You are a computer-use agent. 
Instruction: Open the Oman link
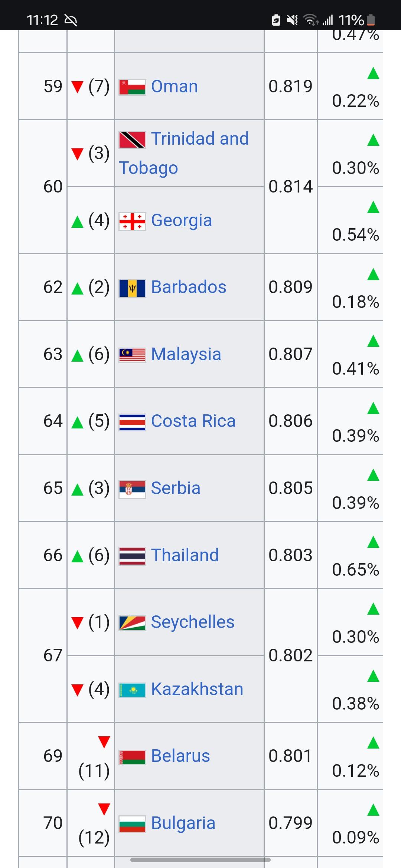tap(175, 86)
